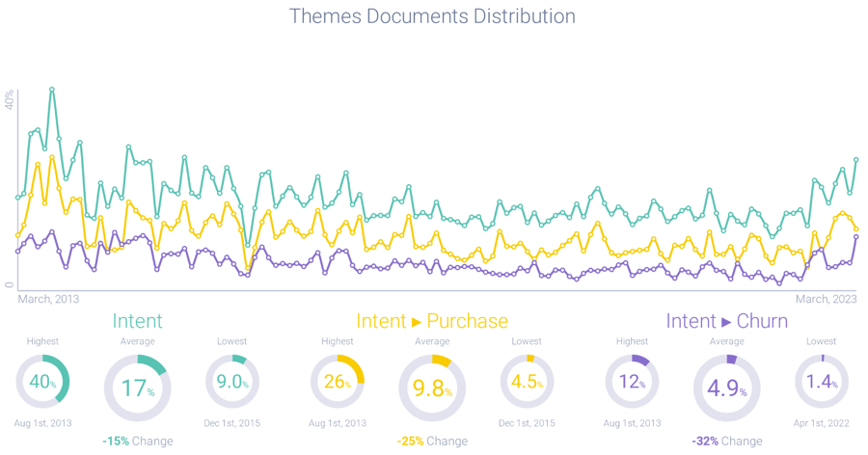Click the Intent Highest 40% donut gauge

tap(43, 382)
